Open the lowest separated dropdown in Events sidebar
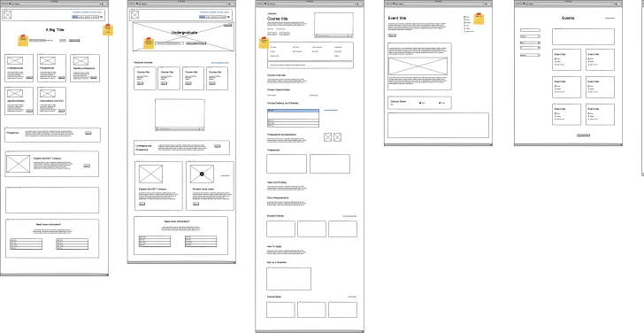 click(530, 55)
